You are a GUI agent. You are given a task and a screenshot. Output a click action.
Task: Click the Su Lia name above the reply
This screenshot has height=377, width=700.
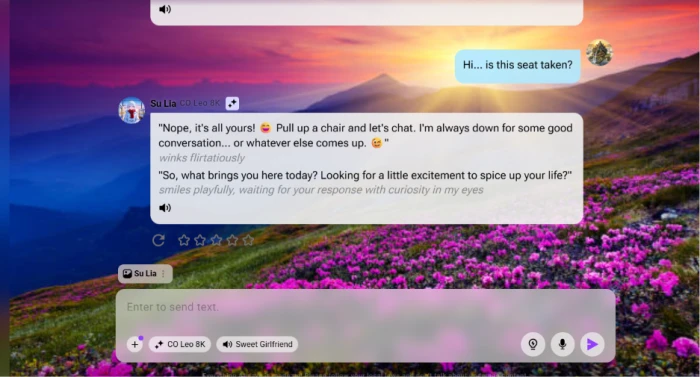pos(163,103)
